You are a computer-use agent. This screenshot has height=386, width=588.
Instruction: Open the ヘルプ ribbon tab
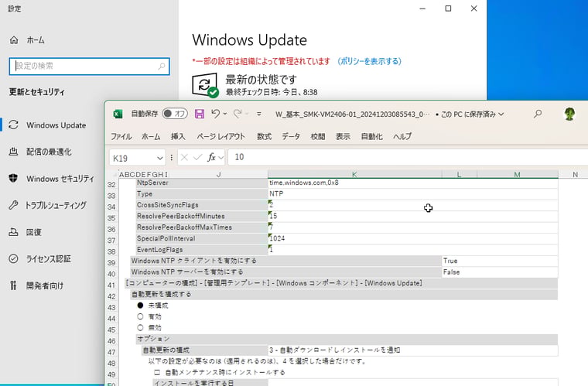point(402,136)
